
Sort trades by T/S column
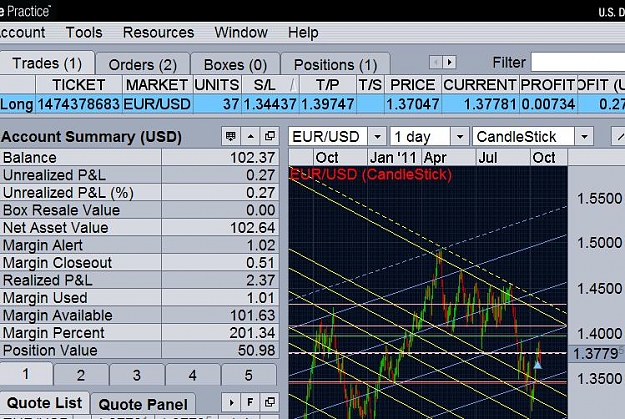click(370, 85)
